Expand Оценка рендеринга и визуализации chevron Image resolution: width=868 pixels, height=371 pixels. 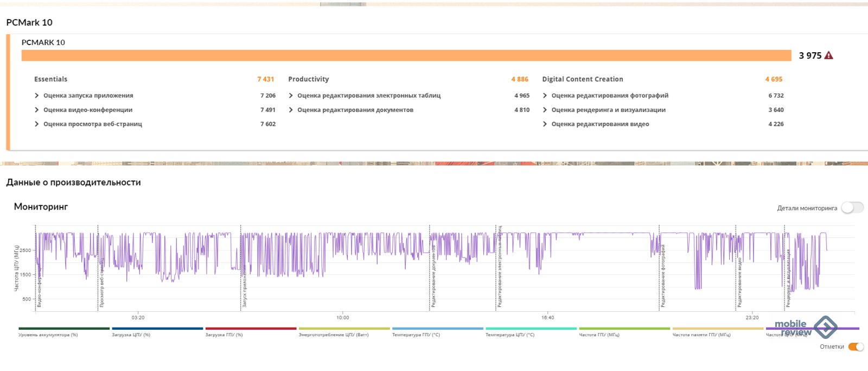[545, 110]
